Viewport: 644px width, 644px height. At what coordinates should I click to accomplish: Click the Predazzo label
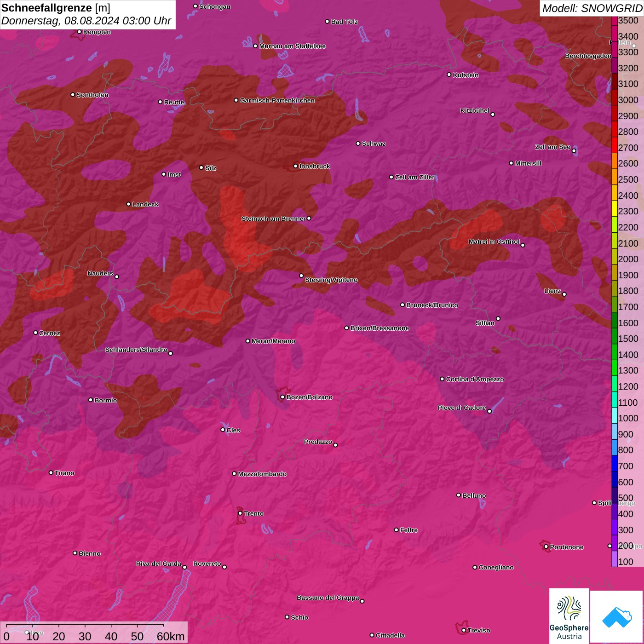click(x=318, y=442)
